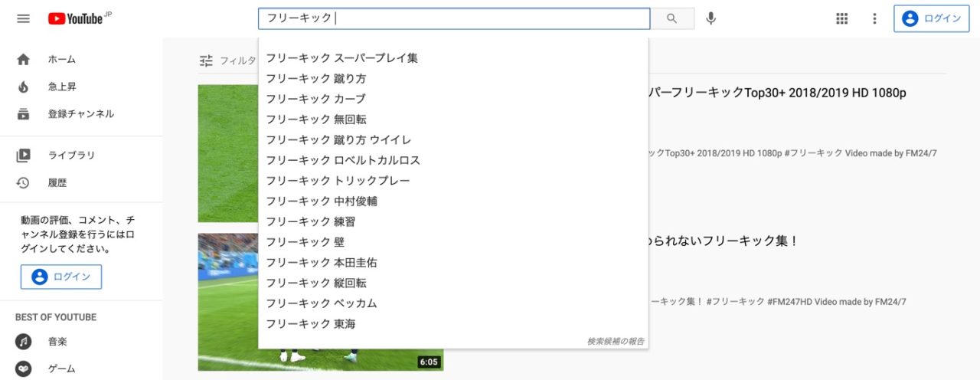The image size is (980, 380).
Task: Click the history clock icon
Action: 24,183
